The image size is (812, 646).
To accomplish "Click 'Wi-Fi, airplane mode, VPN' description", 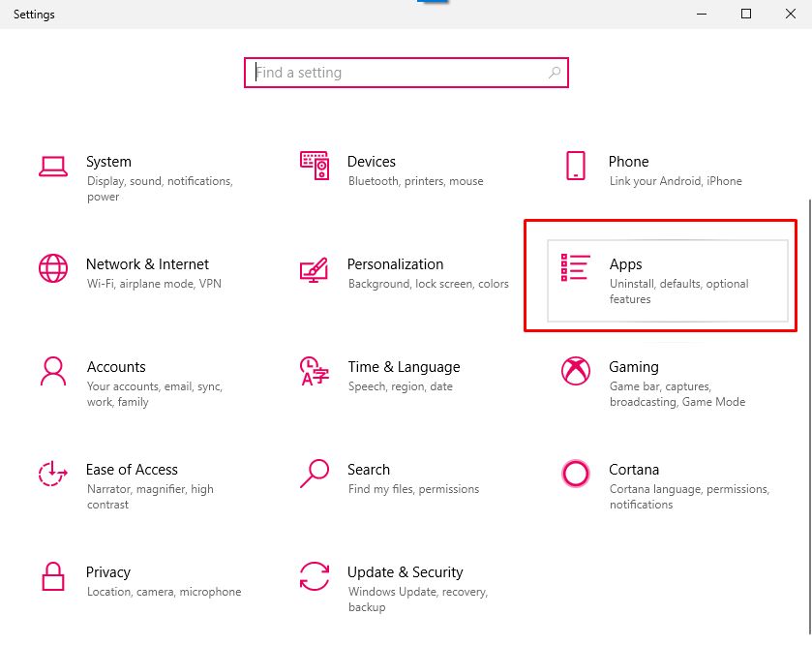I will point(154,284).
